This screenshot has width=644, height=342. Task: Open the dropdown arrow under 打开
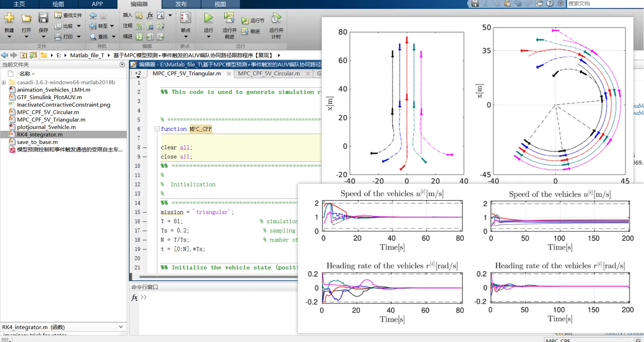point(26,37)
